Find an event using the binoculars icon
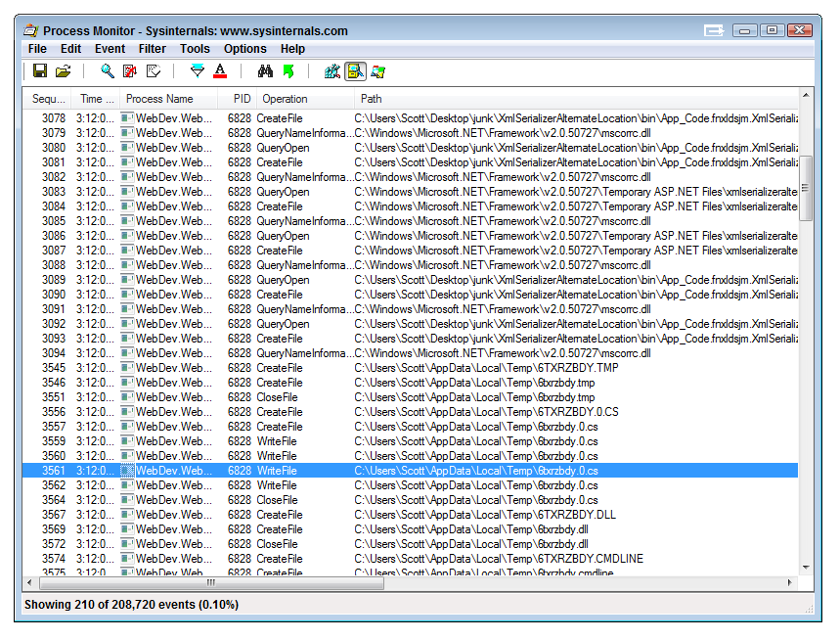Image resolution: width=840 pixels, height=640 pixels. coord(265,70)
